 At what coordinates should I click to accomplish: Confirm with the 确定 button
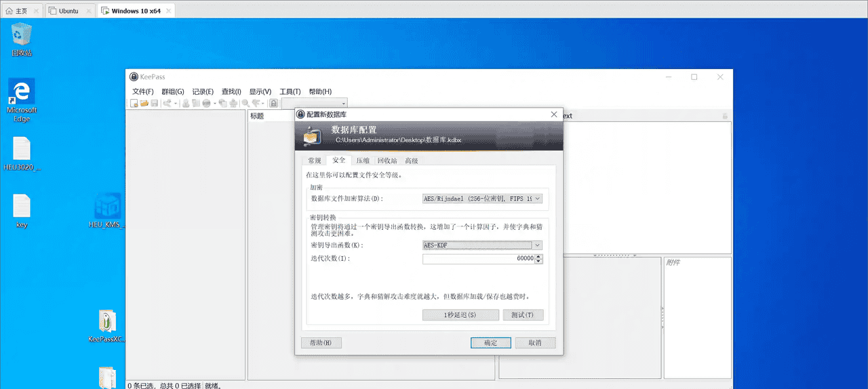coord(491,343)
